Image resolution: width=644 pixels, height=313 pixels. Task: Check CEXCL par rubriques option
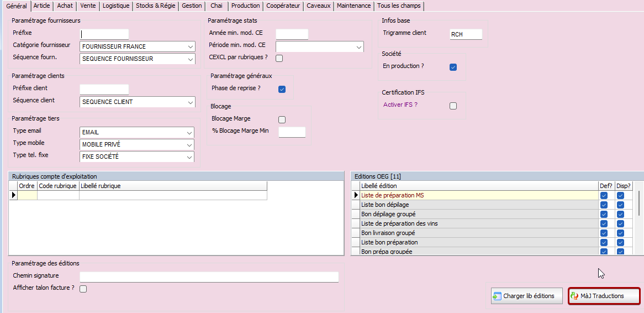[279, 59]
